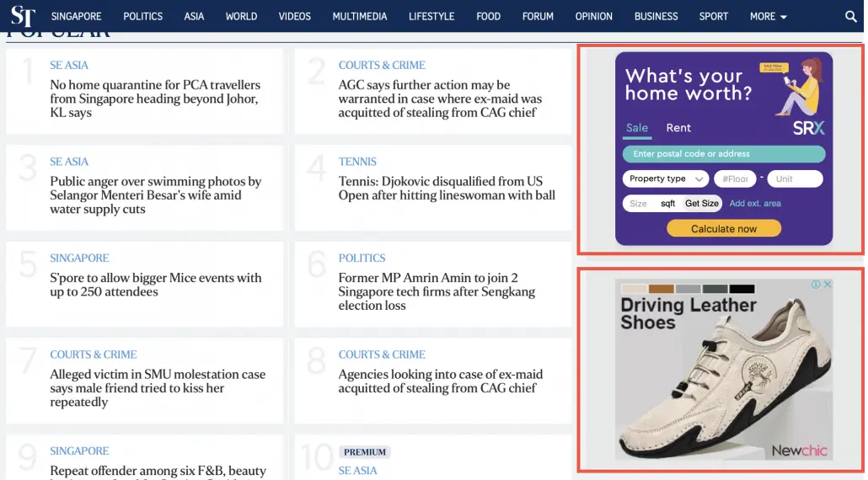
Task: Open AGC further action ex-maid article
Action: (x=440, y=99)
